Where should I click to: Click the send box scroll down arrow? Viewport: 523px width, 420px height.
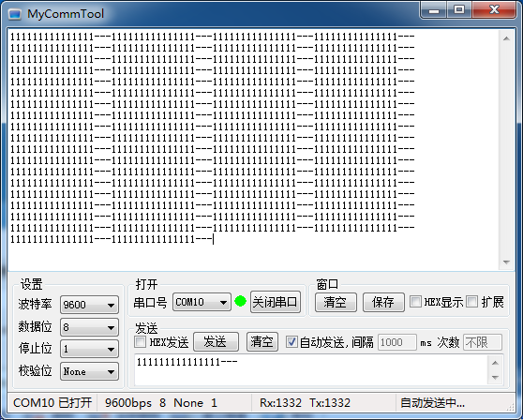[x=495, y=377]
